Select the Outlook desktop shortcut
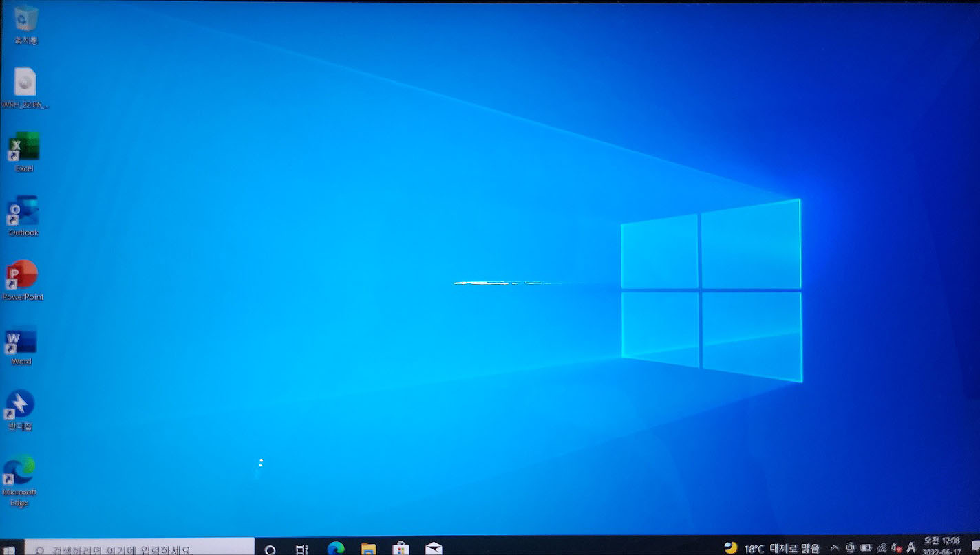This screenshot has height=555, width=980. tap(23, 216)
